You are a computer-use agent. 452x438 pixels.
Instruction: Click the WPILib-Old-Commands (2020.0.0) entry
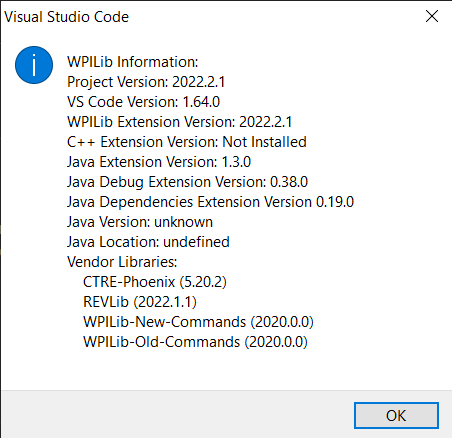[195, 342]
